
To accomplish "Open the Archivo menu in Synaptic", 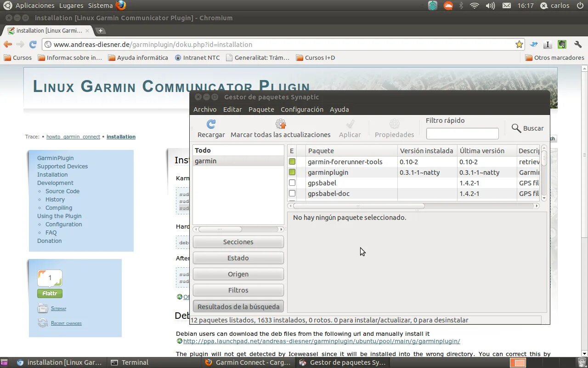I will (x=205, y=109).
